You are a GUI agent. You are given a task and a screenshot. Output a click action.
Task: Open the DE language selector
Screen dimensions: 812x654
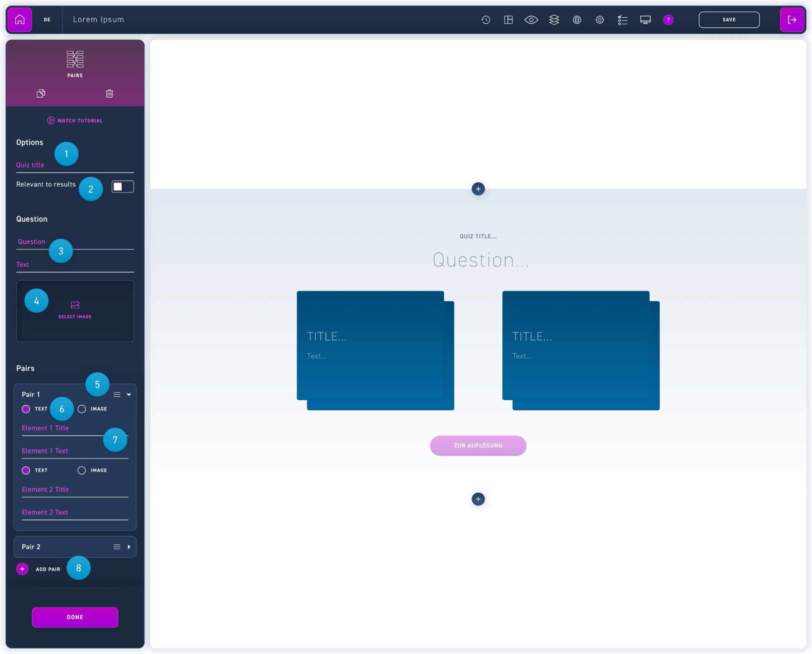[x=47, y=19]
